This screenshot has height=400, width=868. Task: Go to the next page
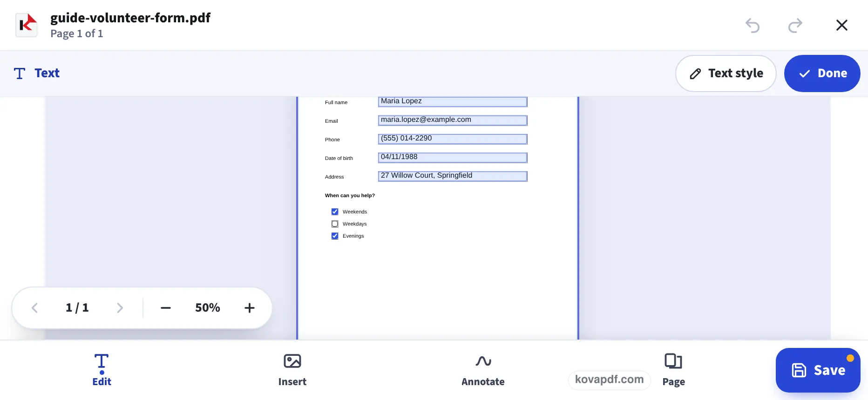click(x=120, y=308)
